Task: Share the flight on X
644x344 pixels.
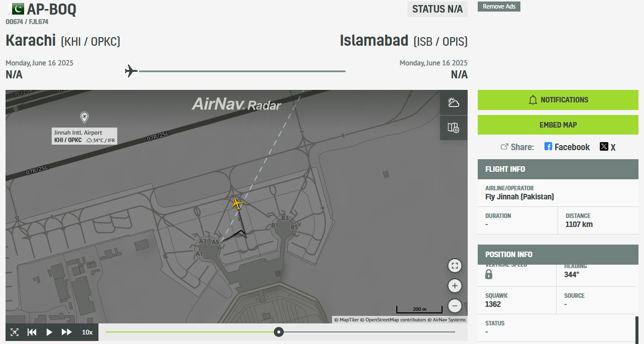Action: click(x=608, y=147)
